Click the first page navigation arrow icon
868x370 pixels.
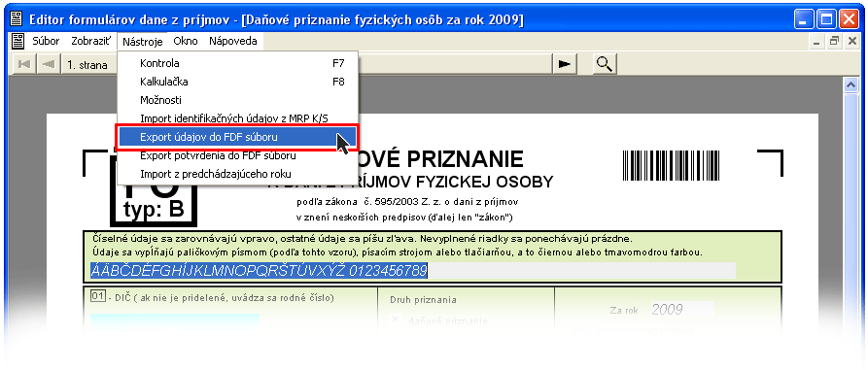click(23, 64)
